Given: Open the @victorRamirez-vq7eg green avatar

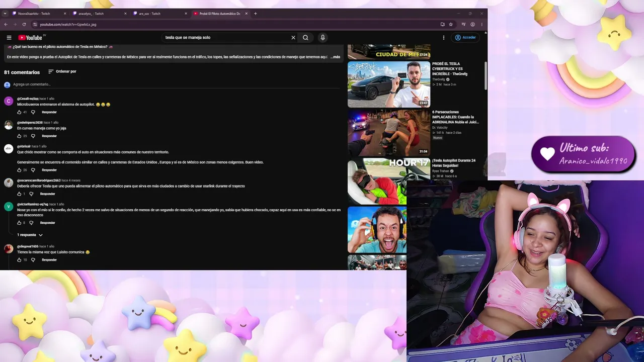Looking at the screenshot, I should click(x=9, y=207).
